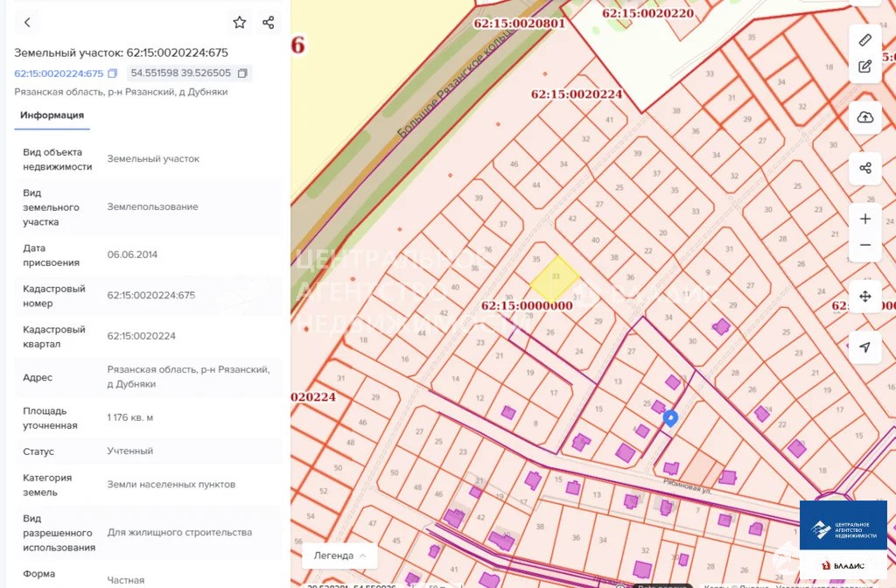Expand the Легенда panel
This screenshot has height=588, width=896.
coord(339,556)
